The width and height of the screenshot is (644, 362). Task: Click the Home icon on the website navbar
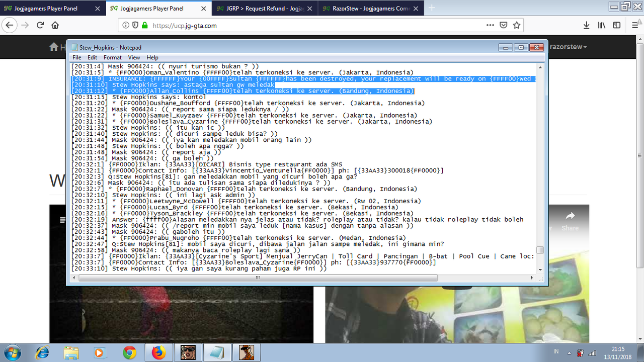53,47
